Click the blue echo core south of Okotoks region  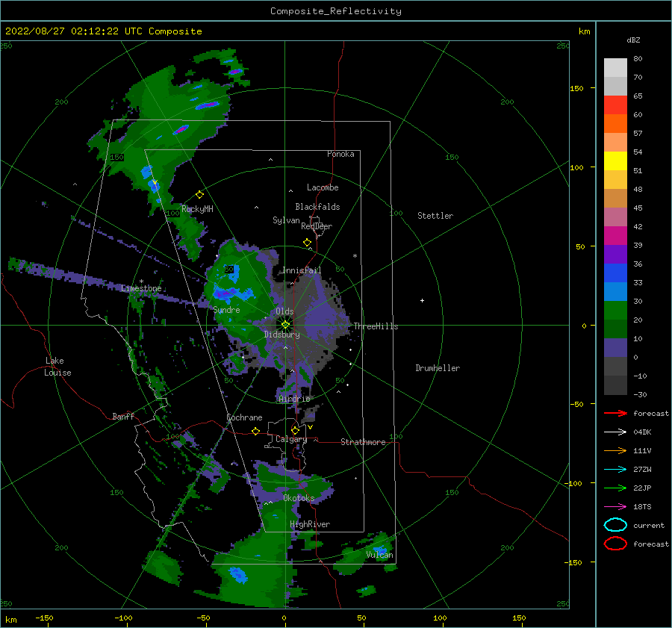tap(237, 573)
